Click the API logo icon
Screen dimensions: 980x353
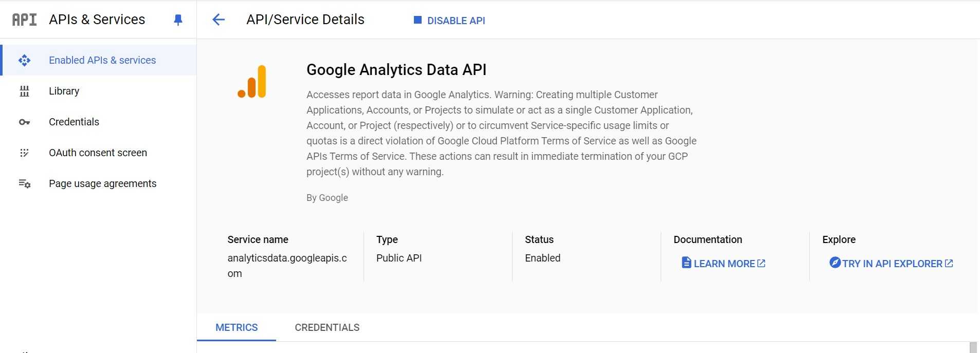click(25, 20)
